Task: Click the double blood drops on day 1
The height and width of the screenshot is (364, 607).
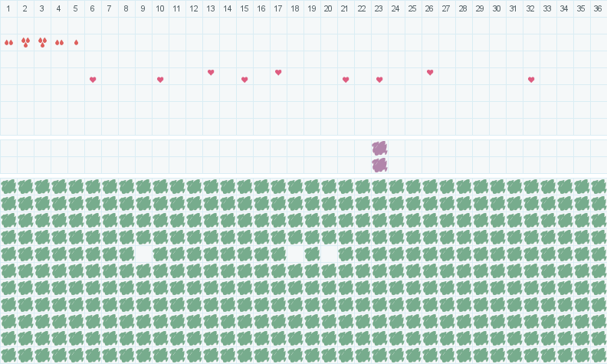Action: (8, 42)
